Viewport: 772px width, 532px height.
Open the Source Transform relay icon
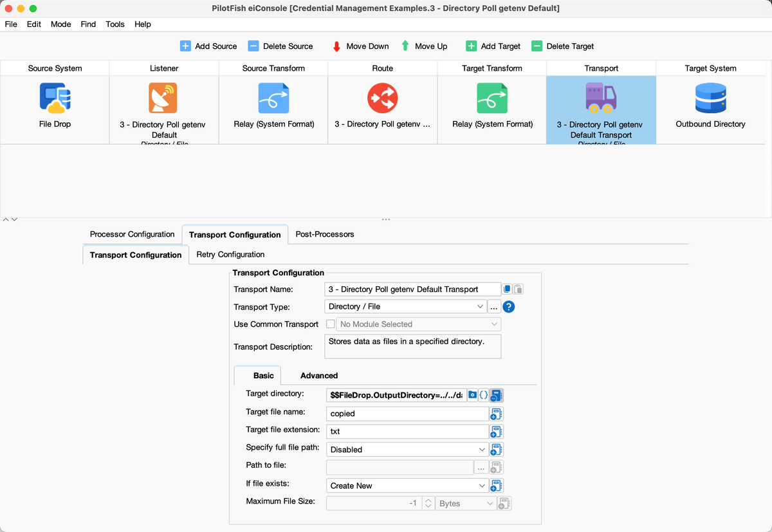pos(273,98)
